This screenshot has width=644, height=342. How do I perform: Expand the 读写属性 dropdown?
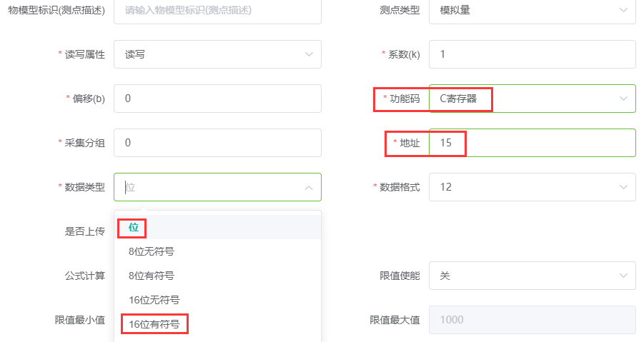pos(217,54)
